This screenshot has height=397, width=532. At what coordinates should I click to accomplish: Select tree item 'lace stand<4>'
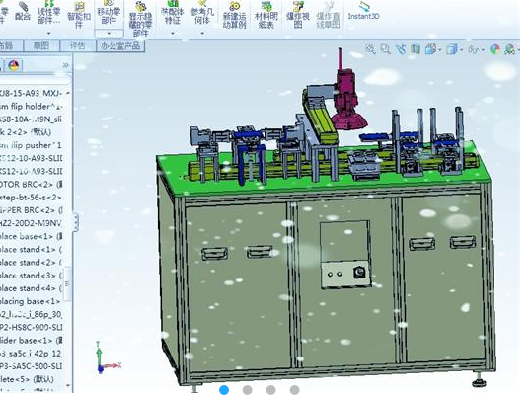(x=32, y=288)
